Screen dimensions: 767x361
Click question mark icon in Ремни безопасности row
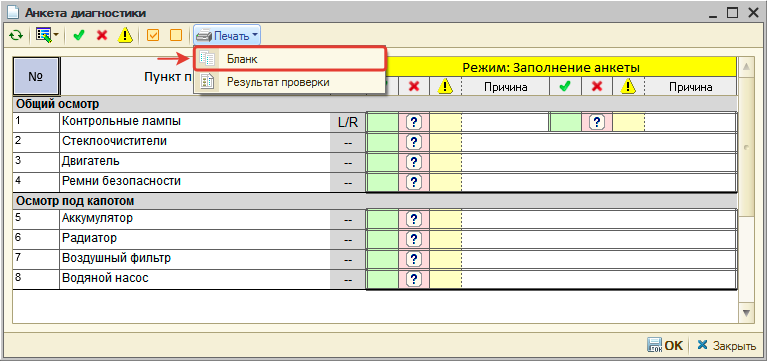point(414,182)
